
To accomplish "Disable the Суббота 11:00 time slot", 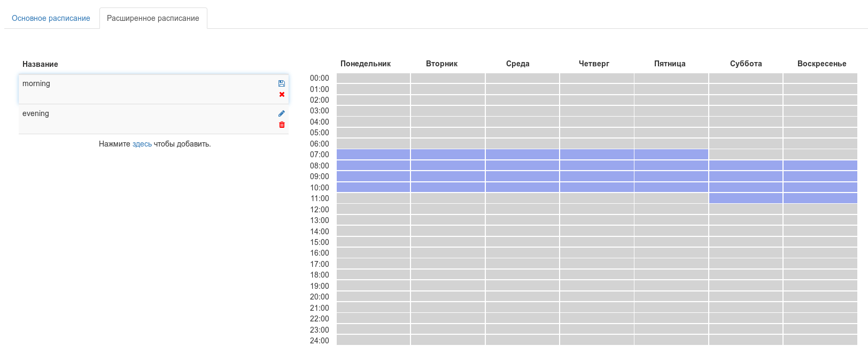I will 746,198.
